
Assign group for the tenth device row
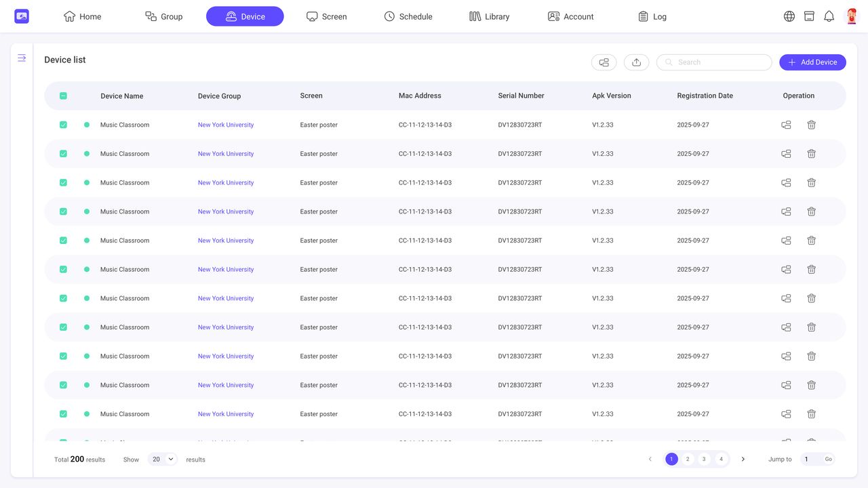tap(786, 385)
